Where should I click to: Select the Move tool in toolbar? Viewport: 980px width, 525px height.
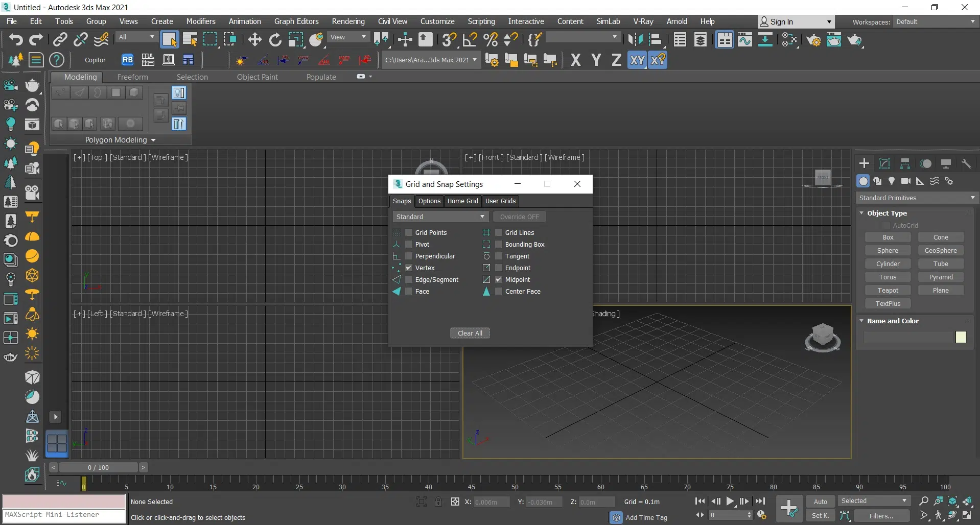[x=254, y=40]
